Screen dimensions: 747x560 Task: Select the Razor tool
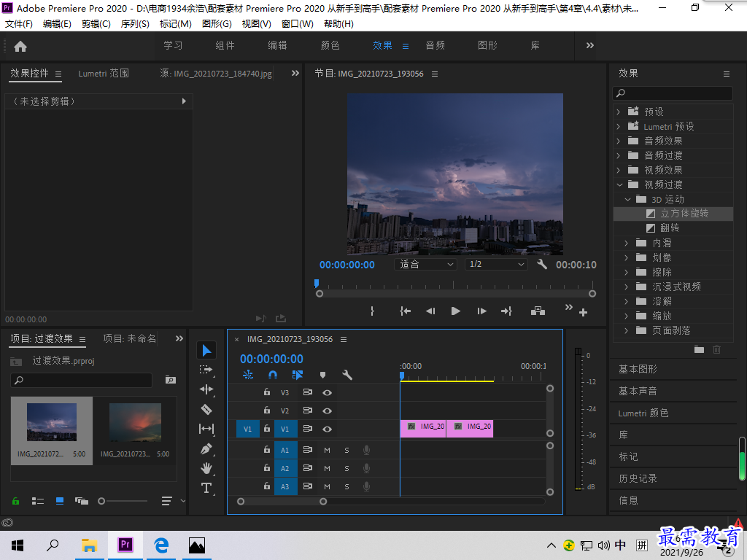[x=206, y=410]
